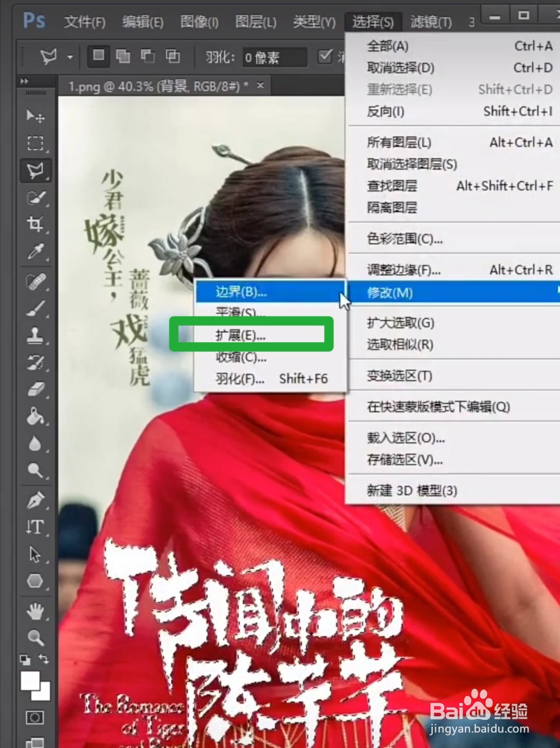560x748 pixels.
Task: Select the Path Selection tool
Action: [35, 554]
